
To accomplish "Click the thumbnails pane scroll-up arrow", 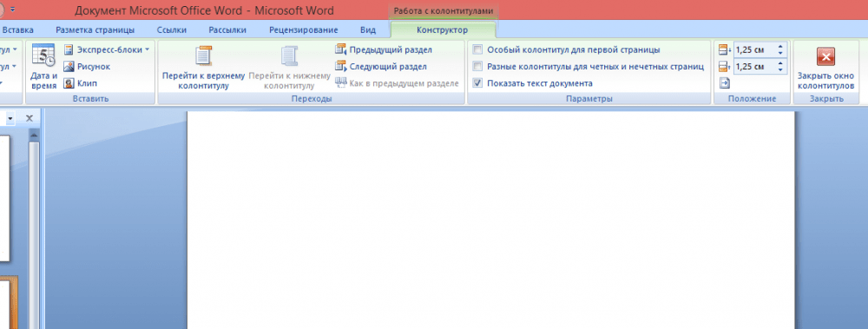I will point(34,135).
